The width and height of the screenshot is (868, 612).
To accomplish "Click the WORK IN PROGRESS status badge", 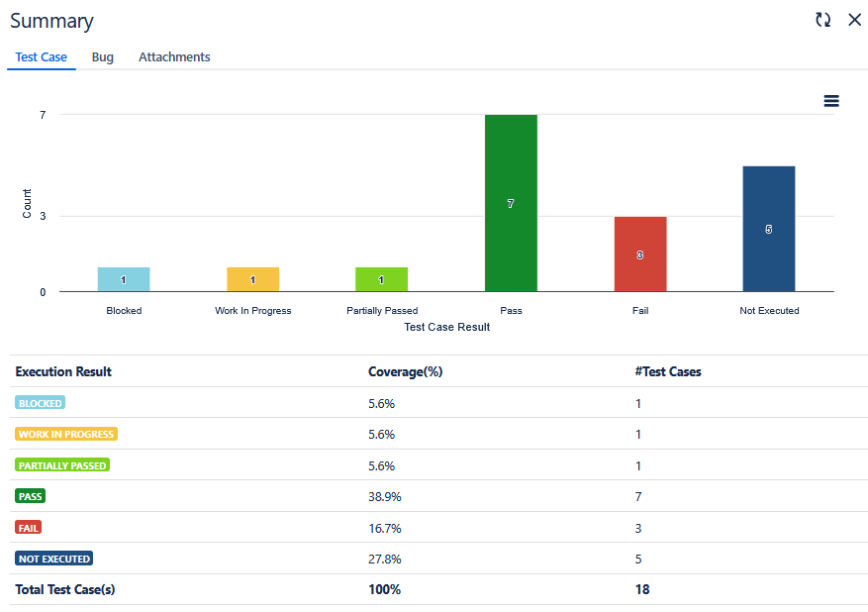I will pyautogui.click(x=65, y=434).
